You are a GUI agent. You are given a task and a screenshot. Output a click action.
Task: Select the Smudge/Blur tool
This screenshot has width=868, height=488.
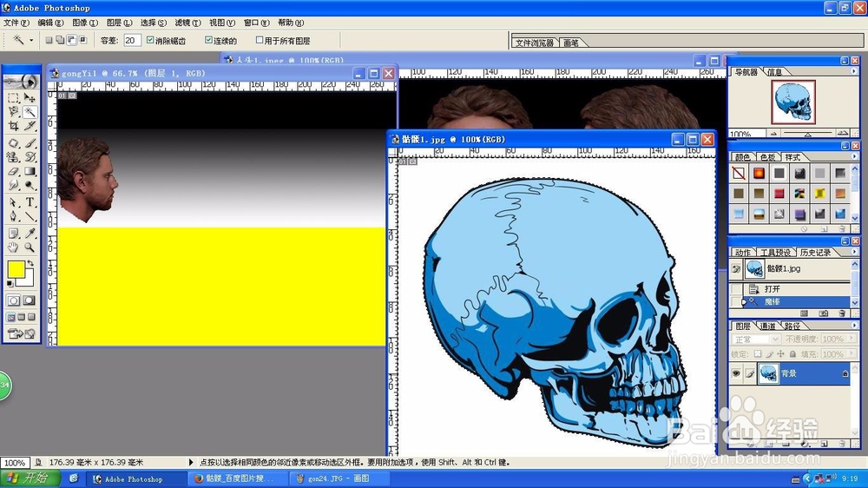(x=14, y=186)
